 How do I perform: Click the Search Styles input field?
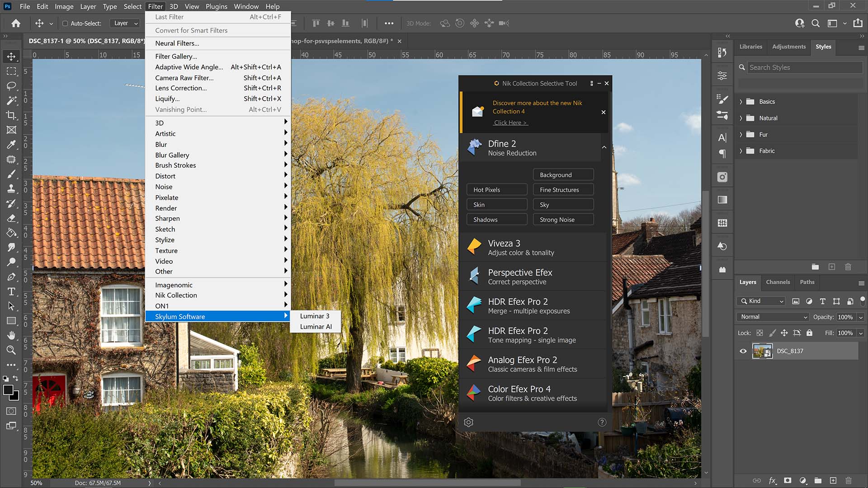point(805,67)
